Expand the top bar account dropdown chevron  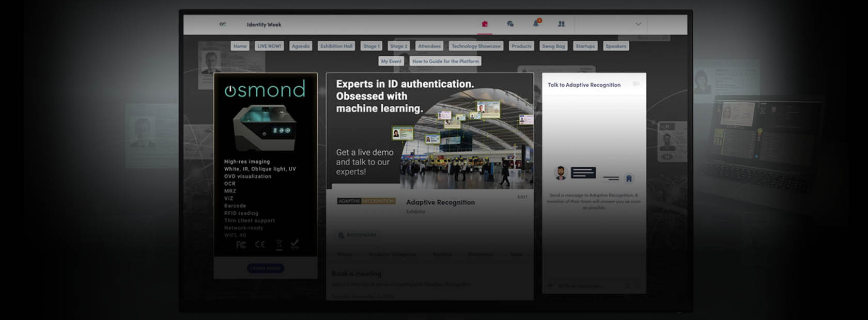[x=638, y=24]
